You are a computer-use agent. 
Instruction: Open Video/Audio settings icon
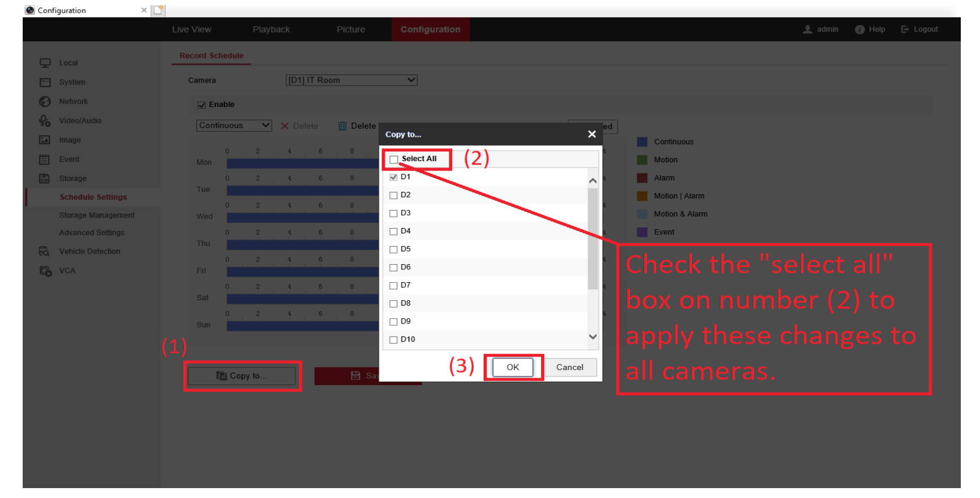[45, 120]
